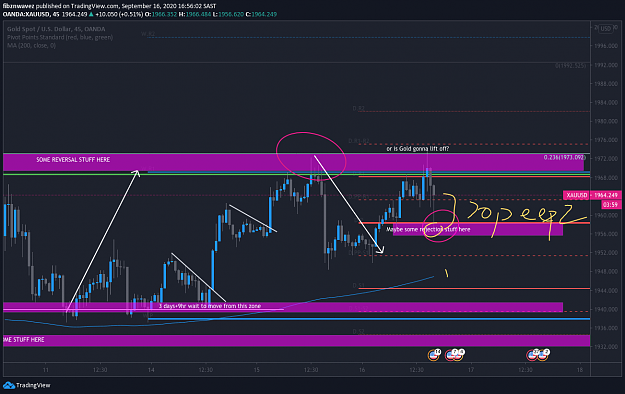Click 1956.000 on the price axis

point(606,234)
